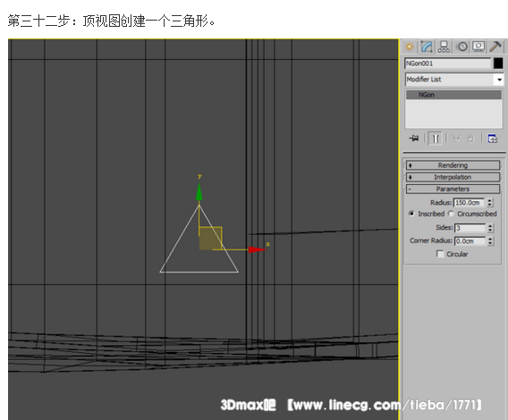508x420 pixels.
Task: Open the Motion panel tab
Action: [462, 47]
